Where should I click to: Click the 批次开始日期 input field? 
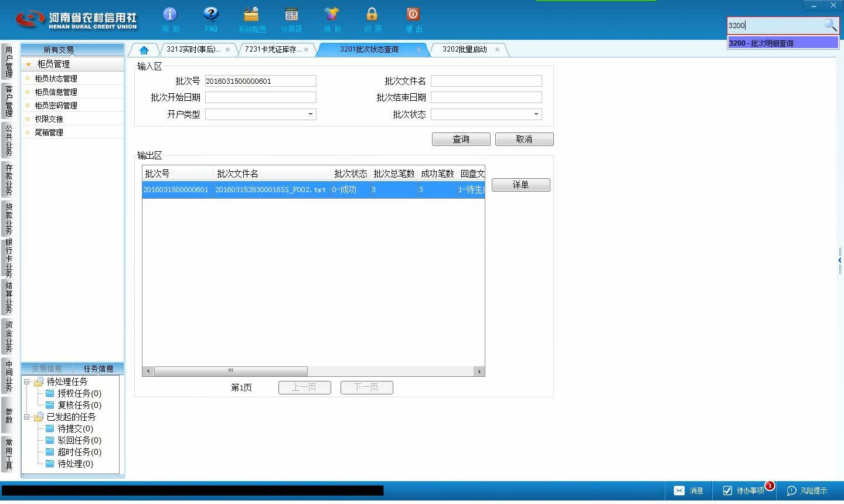[x=260, y=97]
